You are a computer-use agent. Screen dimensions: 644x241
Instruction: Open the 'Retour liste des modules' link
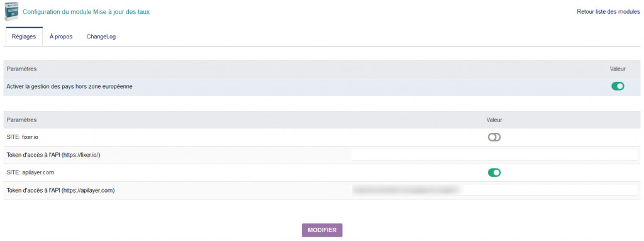point(608,12)
